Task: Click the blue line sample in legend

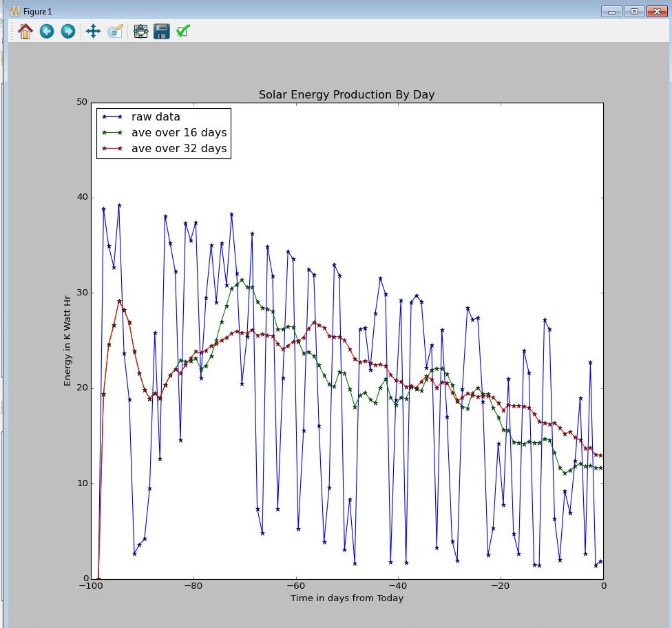Action: (113, 116)
